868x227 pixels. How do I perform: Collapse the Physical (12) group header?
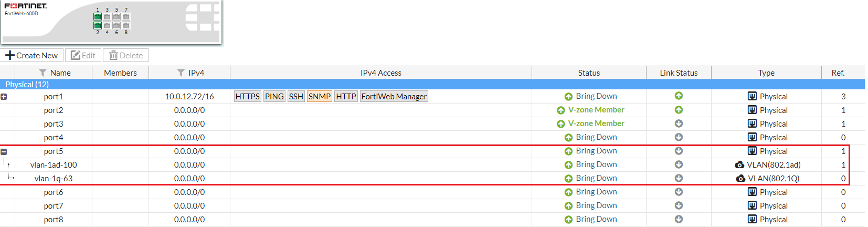(27, 85)
